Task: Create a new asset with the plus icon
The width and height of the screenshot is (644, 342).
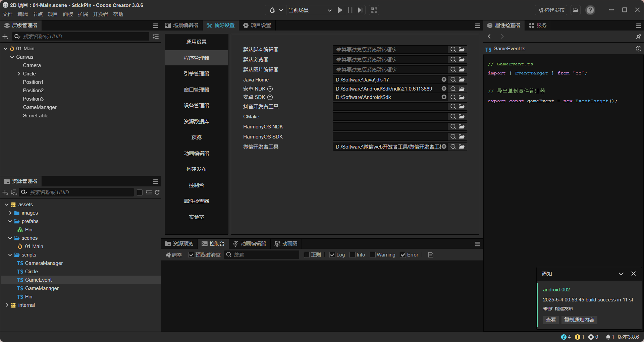Action: point(5,192)
